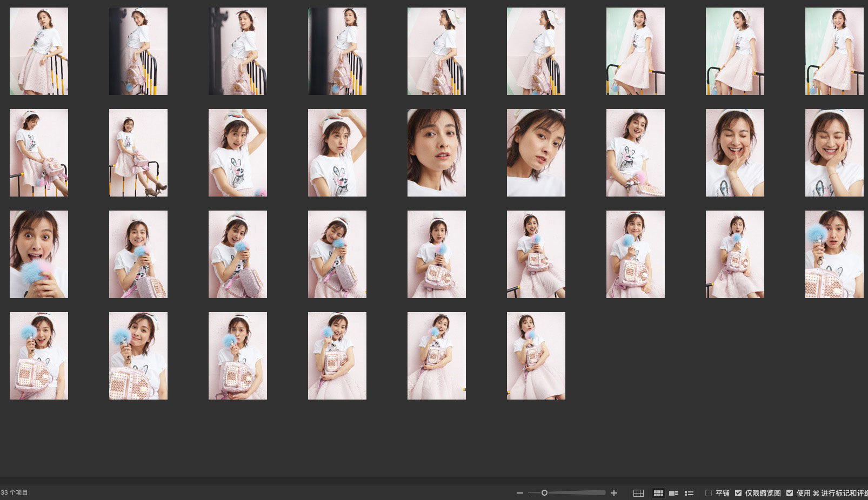Switch to list view icon
Screen dimensions: 868x500
(x=689, y=493)
